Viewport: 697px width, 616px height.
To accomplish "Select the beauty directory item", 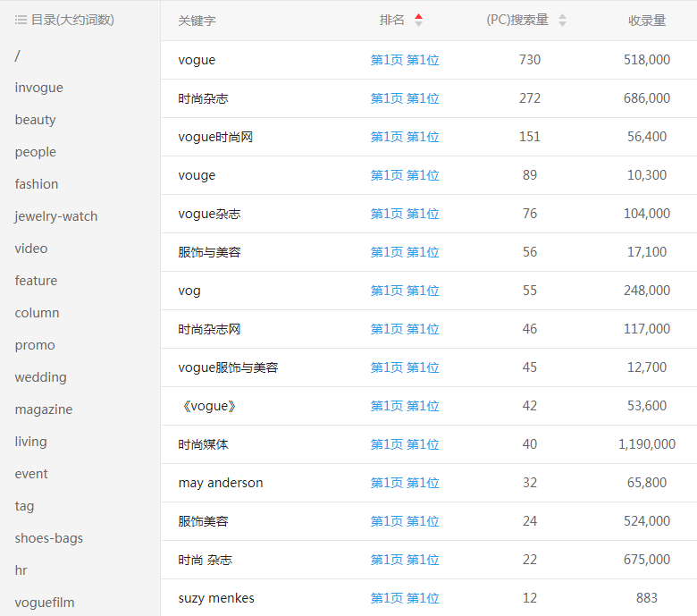I will [35, 120].
